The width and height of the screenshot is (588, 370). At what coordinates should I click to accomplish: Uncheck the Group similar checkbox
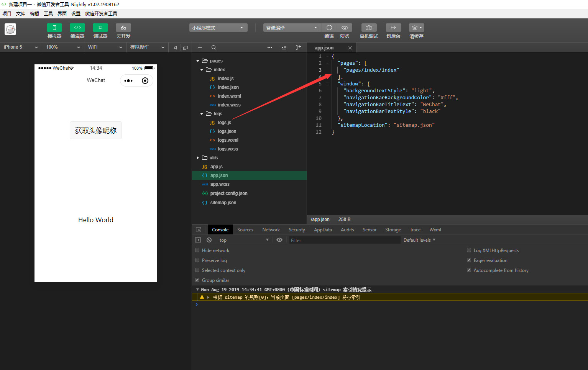coord(197,280)
